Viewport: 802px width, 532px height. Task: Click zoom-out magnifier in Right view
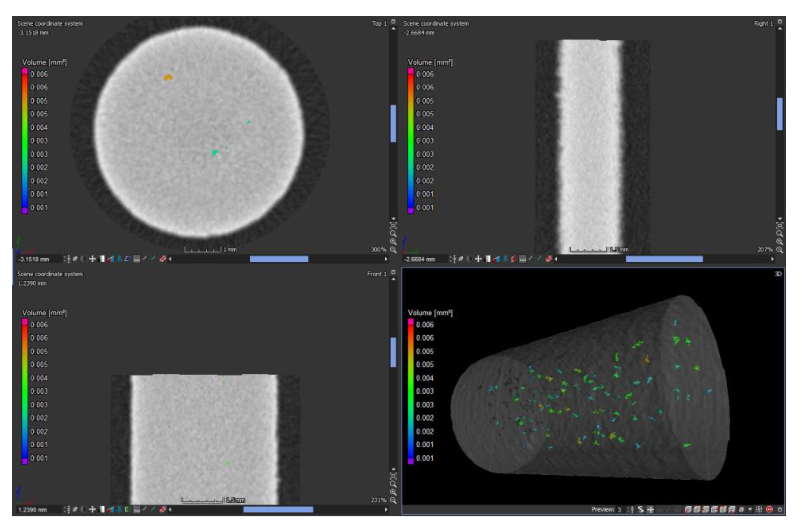(779, 250)
